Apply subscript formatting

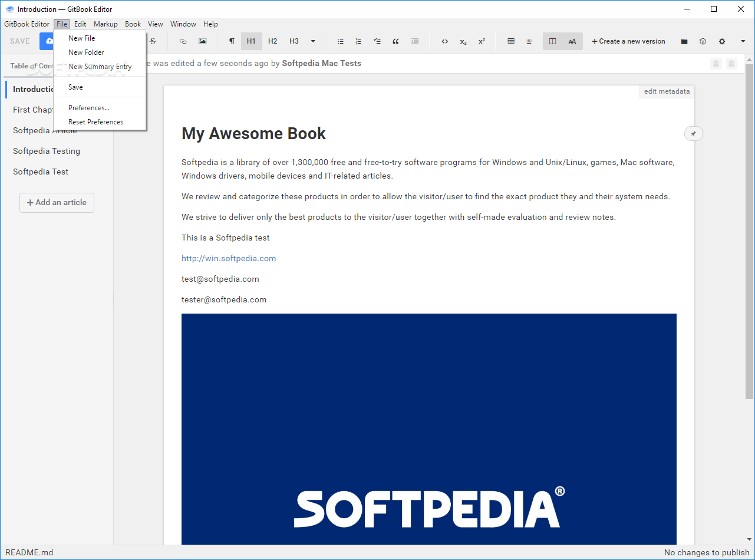pyautogui.click(x=463, y=41)
